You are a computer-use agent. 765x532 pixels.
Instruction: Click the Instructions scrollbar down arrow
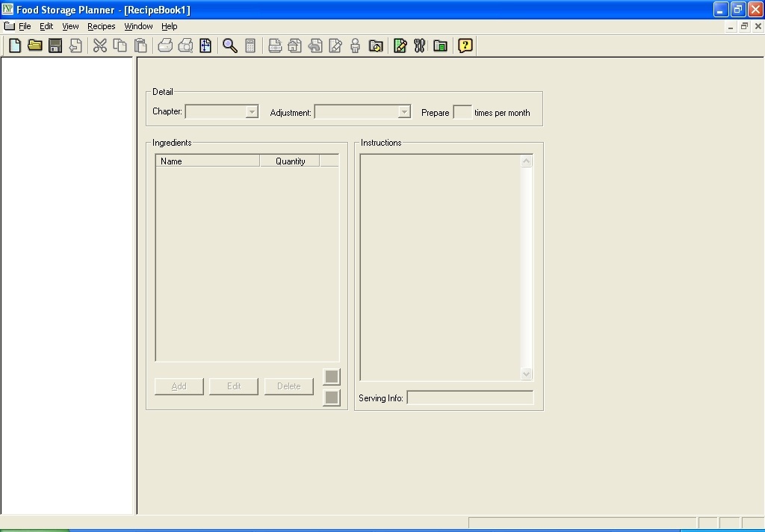click(527, 374)
